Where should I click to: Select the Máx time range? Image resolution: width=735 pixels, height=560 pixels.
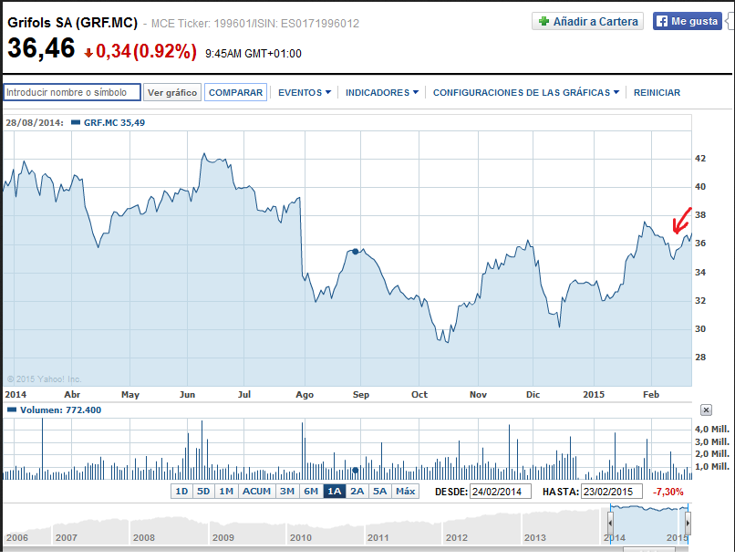coord(405,491)
